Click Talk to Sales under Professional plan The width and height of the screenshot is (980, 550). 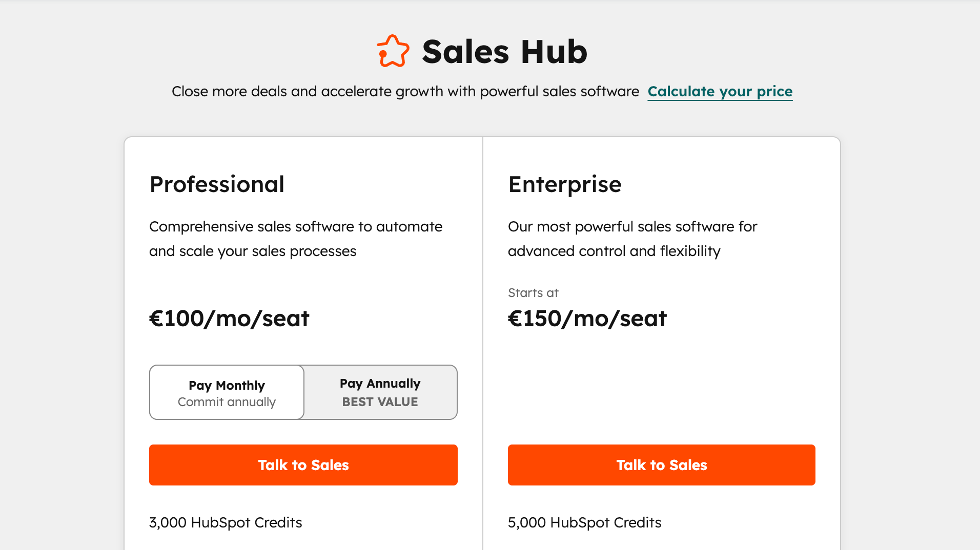click(x=303, y=464)
